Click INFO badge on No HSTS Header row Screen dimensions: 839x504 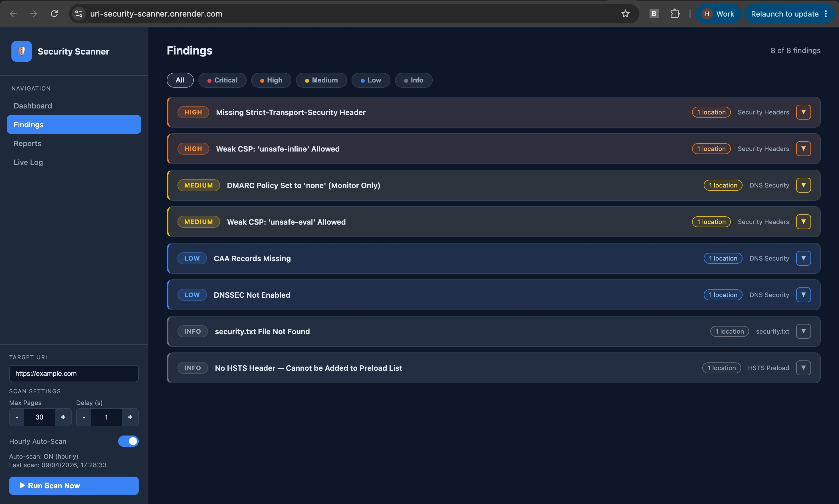tap(193, 368)
